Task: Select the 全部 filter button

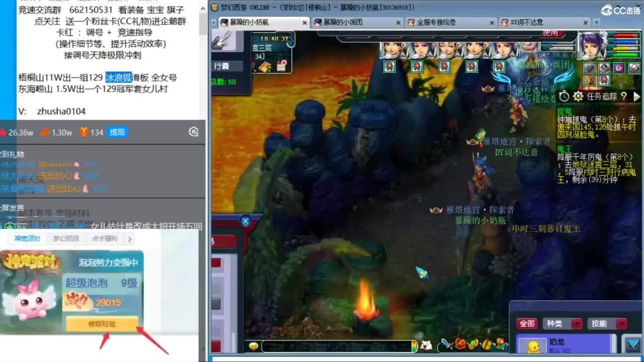Action: (x=527, y=324)
